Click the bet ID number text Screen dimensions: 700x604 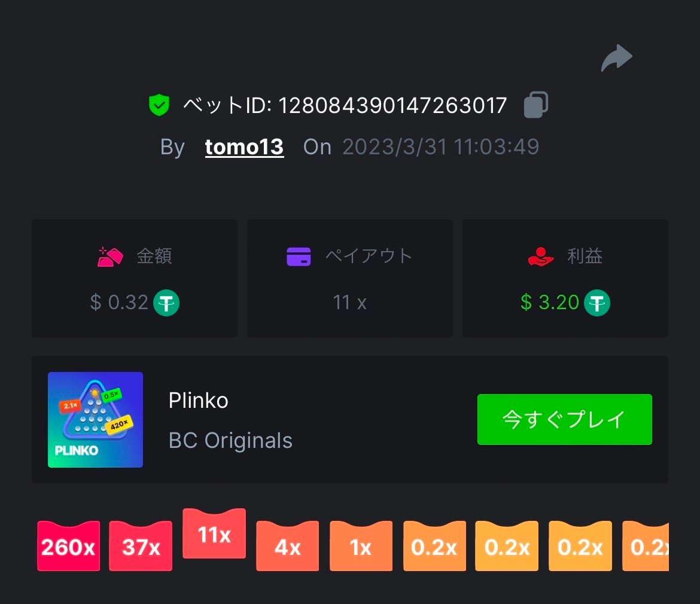(x=392, y=106)
